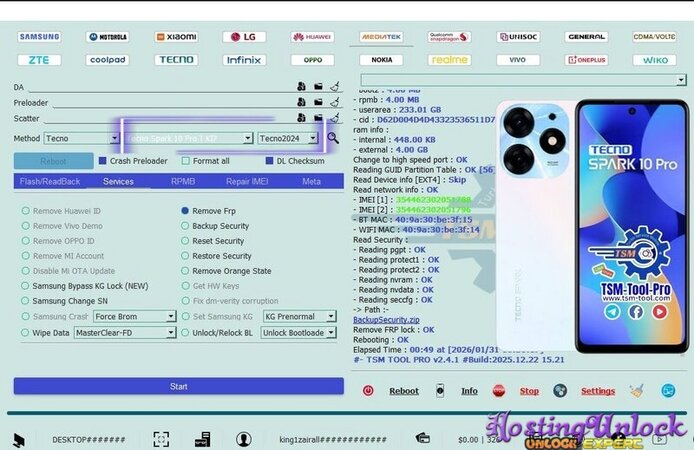Viewport: 694px width, 450px height.
Task: Click the red Stop sign icon
Action: (x=499, y=391)
